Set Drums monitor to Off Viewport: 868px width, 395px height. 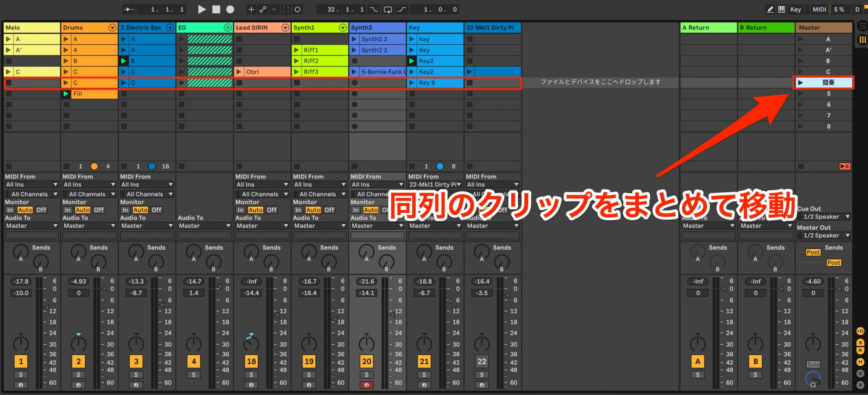pyautogui.click(x=99, y=210)
